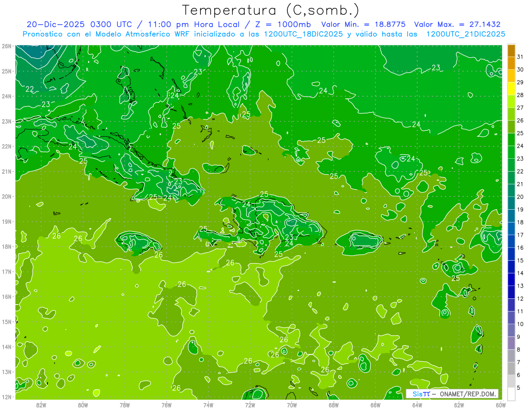Click the 24N latitude axis label
The width and height of the screenshot is (532, 411).
(6, 96)
